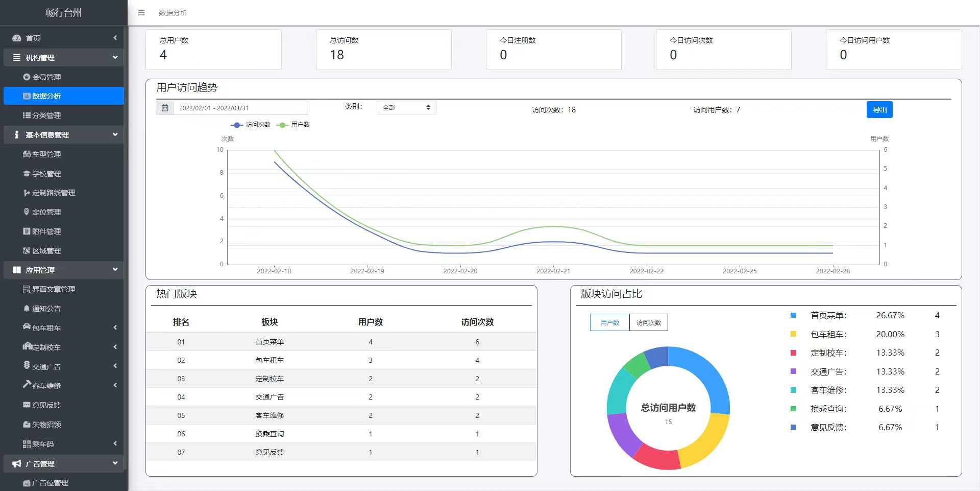Click the 分类管理 list icon
The image size is (980, 491).
tap(27, 115)
